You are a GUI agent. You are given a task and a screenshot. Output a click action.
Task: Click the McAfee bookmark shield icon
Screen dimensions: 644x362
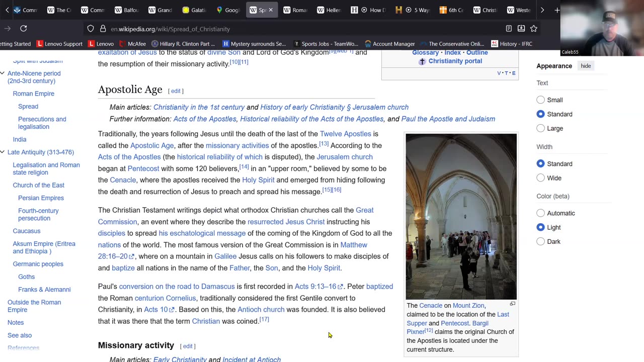pos(122,44)
